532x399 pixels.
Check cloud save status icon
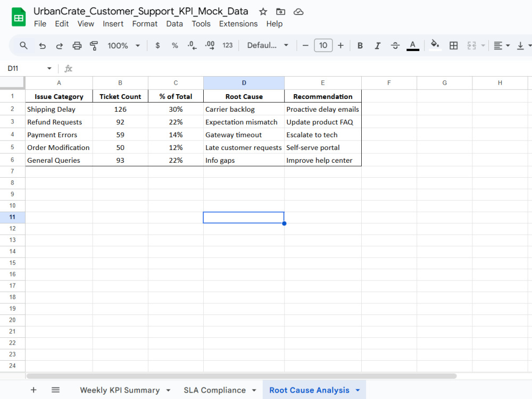(298, 12)
